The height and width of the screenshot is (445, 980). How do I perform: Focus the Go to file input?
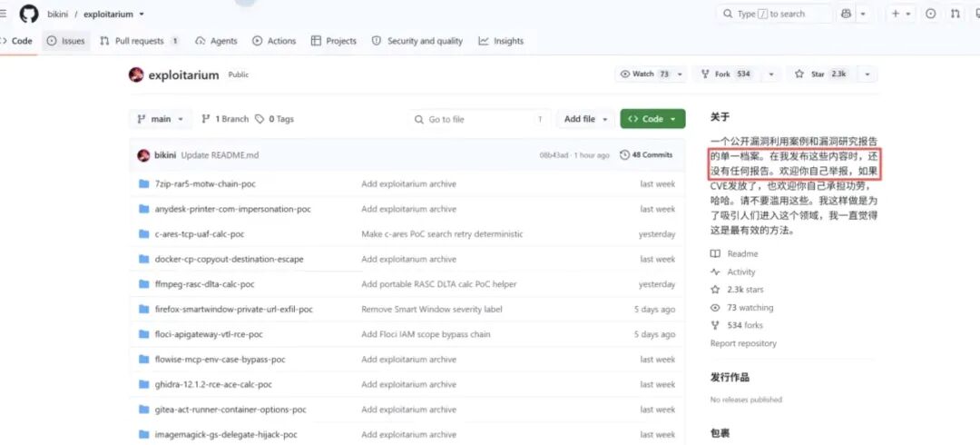(480, 119)
